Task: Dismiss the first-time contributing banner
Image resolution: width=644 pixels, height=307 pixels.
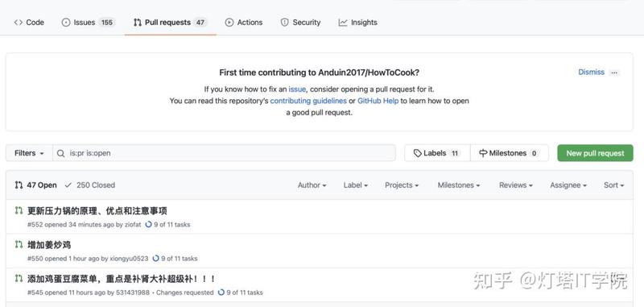Action: point(591,72)
